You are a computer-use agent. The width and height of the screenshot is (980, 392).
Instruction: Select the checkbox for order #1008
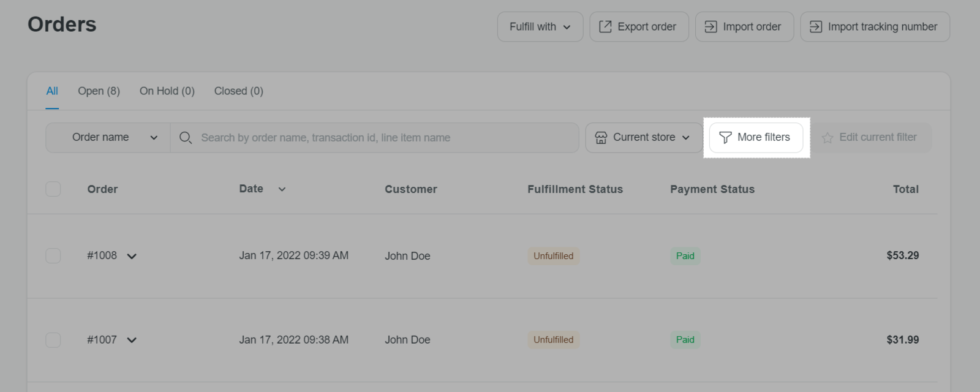53,255
